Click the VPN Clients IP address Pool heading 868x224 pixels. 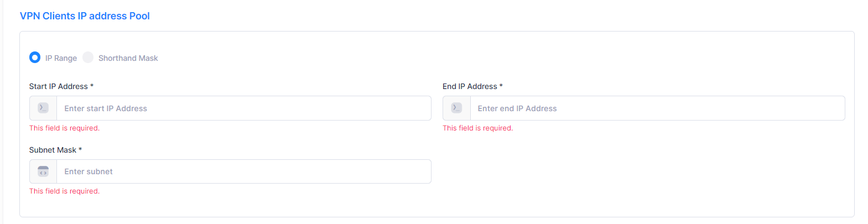pyautogui.click(x=85, y=16)
